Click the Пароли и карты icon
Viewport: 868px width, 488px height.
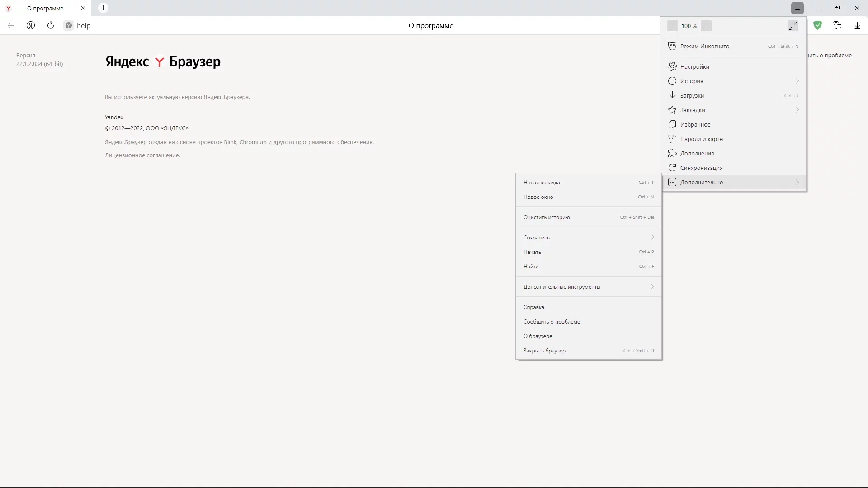click(x=672, y=139)
